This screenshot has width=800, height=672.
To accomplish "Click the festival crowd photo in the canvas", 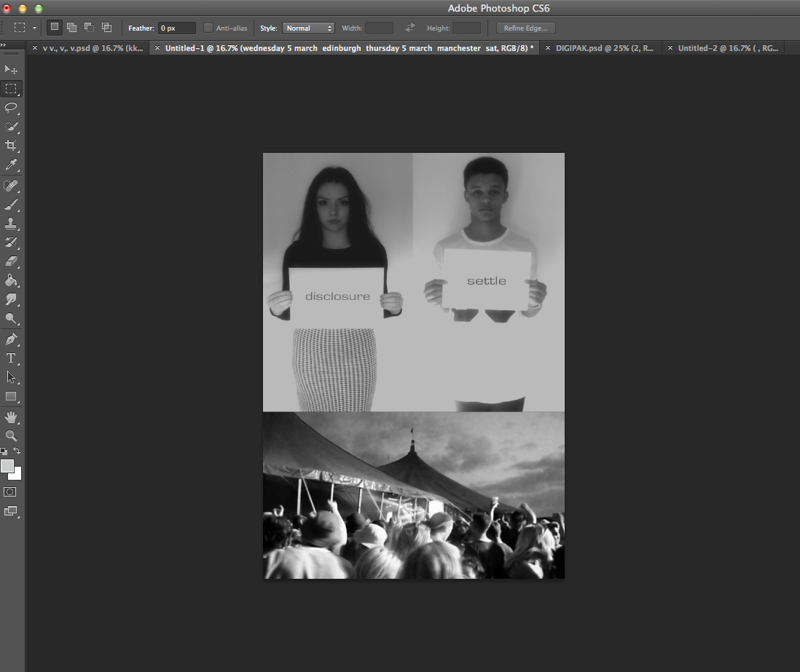I will pos(414,495).
